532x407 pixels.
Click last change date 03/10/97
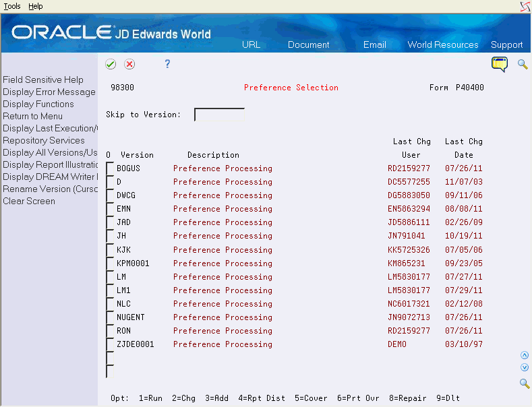(x=463, y=344)
